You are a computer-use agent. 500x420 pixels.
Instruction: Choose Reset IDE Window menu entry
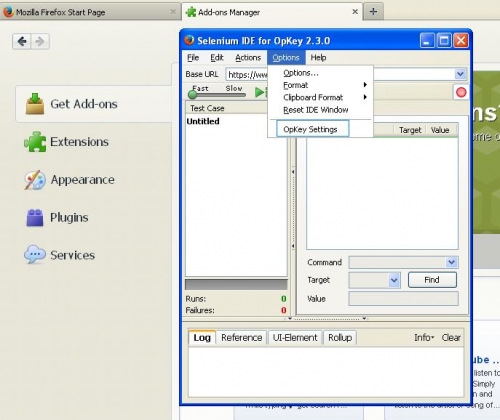[320, 110]
